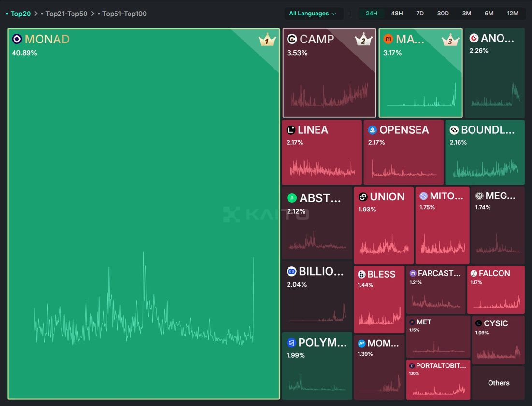Click the MOM... 1.39% value
Viewport: 532px width, 406px height.
365,354
